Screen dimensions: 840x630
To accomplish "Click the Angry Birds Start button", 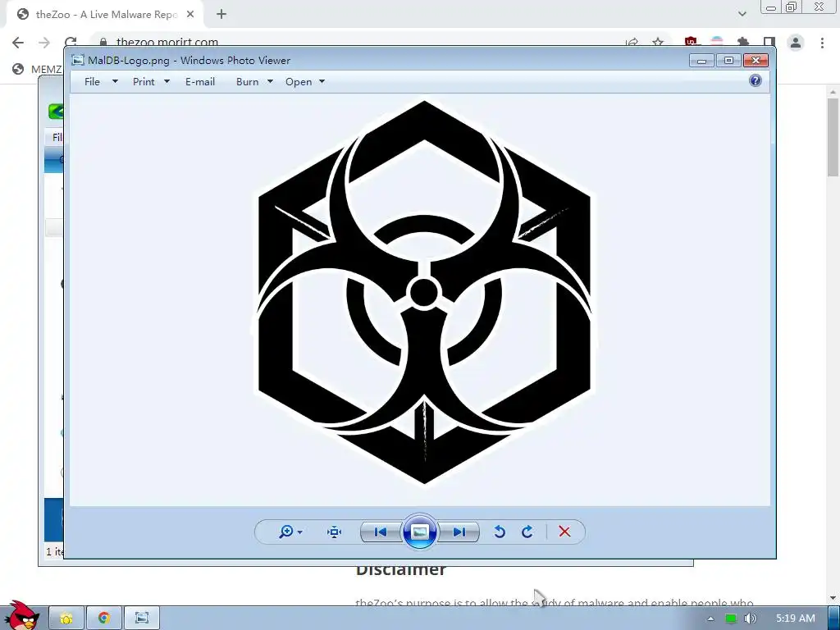I will (21, 616).
